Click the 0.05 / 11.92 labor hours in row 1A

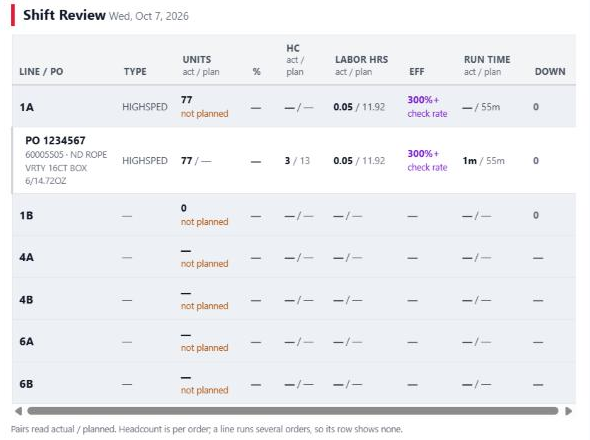[x=359, y=107]
